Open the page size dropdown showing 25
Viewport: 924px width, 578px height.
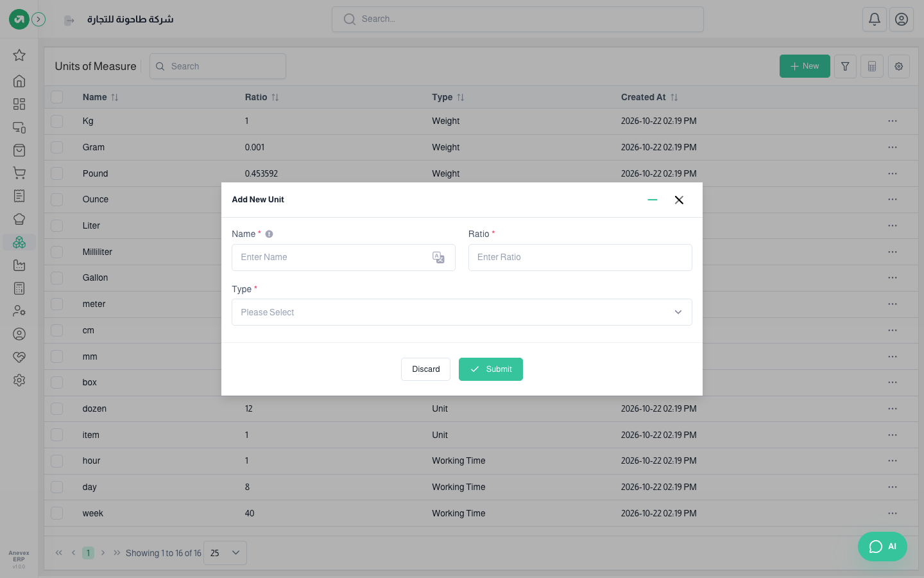click(225, 553)
